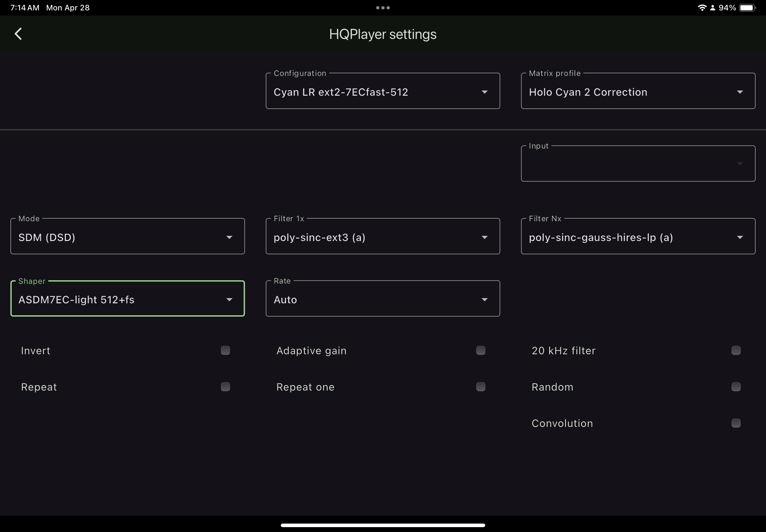Expand the Filter Nx dropdown
The width and height of the screenshot is (766, 532).
pyautogui.click(x=637, y=237)
